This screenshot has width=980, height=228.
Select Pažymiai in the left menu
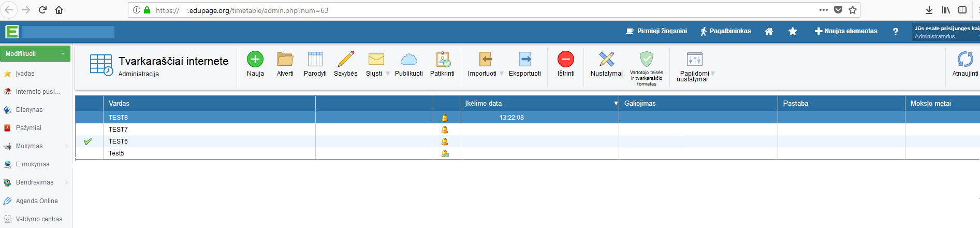point(28,128)
